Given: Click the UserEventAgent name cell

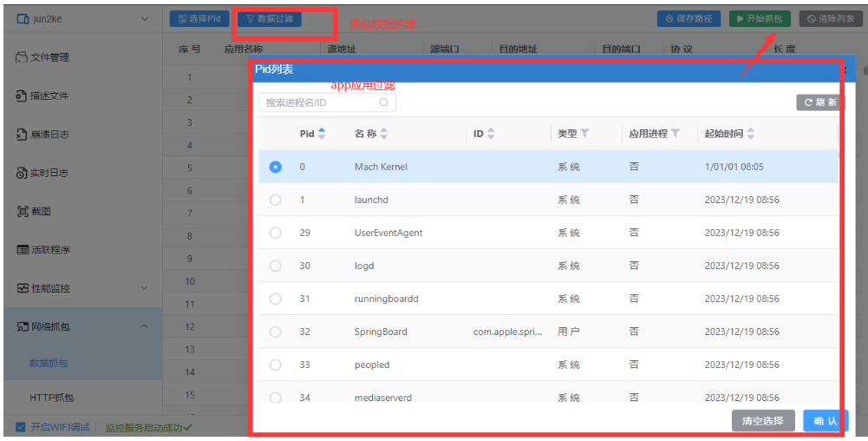Looking at the screenshot, I should click(x=388, y=233).
